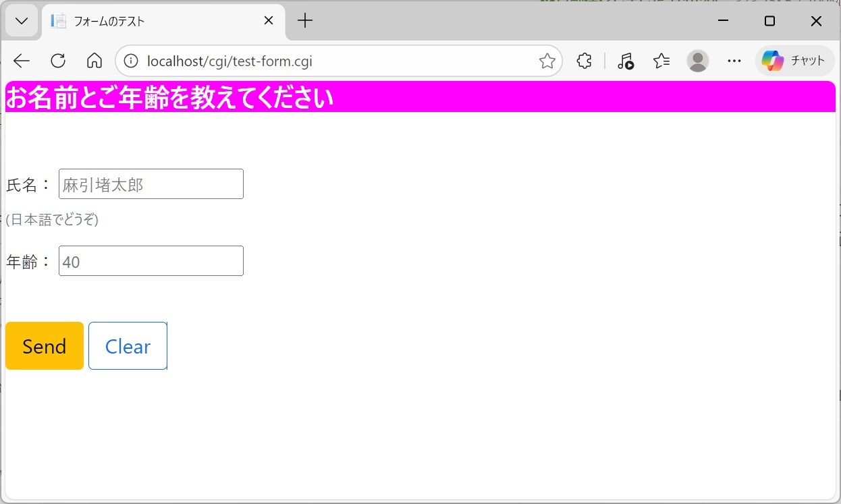
Task: Open a new tab with plus icon
Action: pos(305,21)
